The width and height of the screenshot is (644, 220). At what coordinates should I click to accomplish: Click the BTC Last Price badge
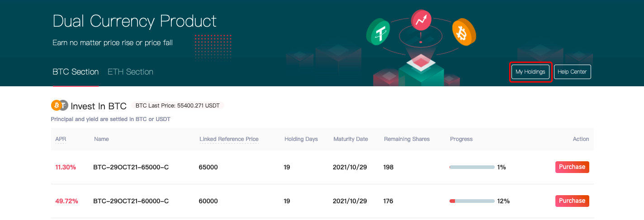click(177, 106)
